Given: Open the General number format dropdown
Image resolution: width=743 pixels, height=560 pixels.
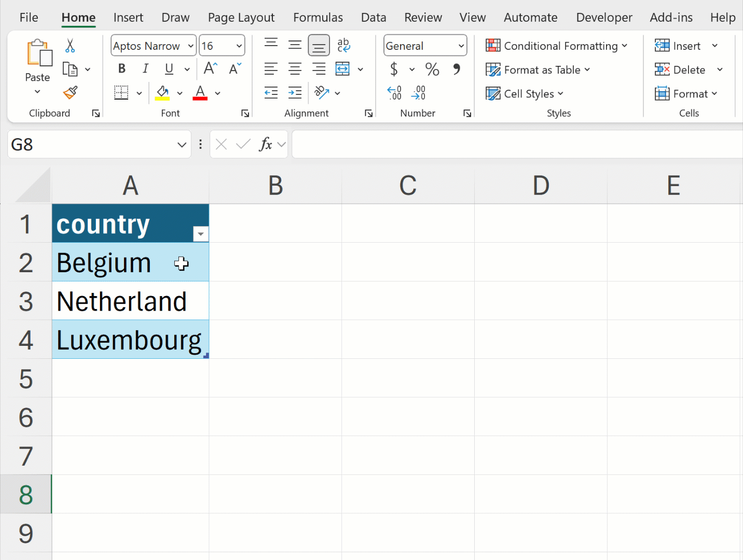Looking at the screenshot, I should 461,46.
